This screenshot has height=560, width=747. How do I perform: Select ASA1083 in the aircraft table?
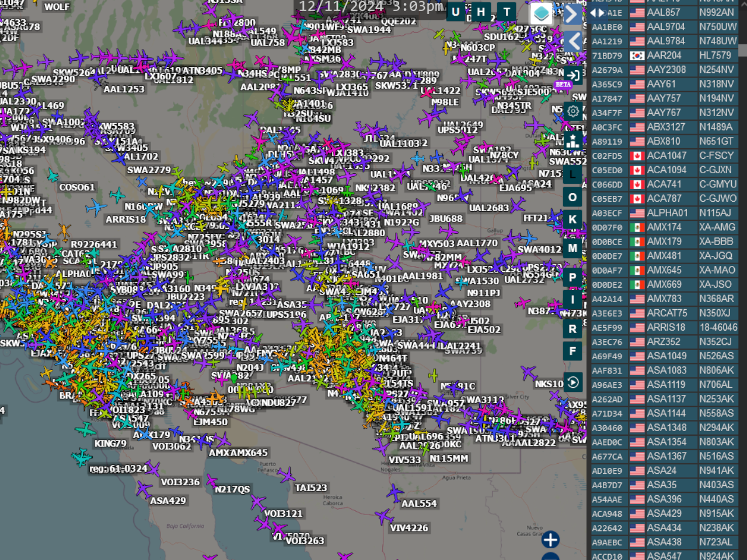[x=667, y=370]
